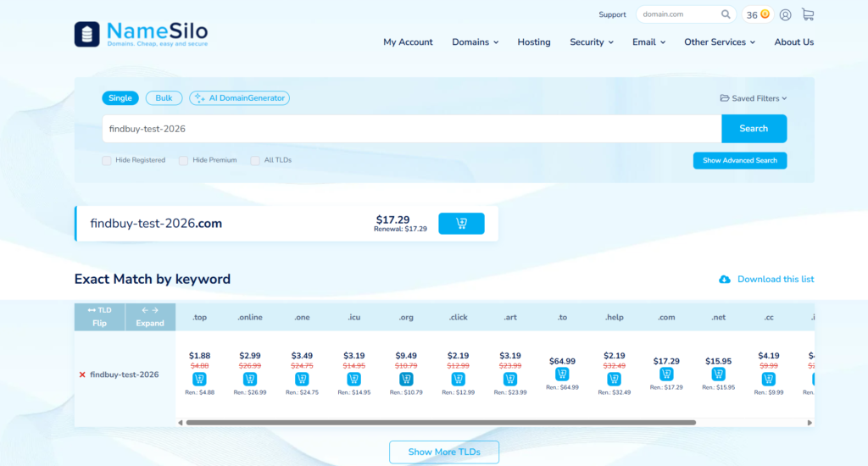The height and width of the screenshot is (466, 868).
Task: Add the .net domain to cart
Action: point(718,374)
